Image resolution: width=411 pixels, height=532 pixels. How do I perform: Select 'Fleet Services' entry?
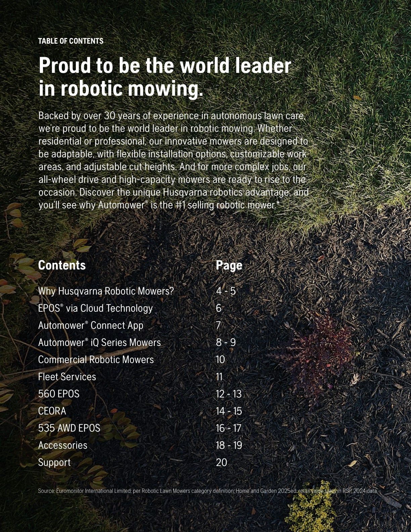coord(67,376)
